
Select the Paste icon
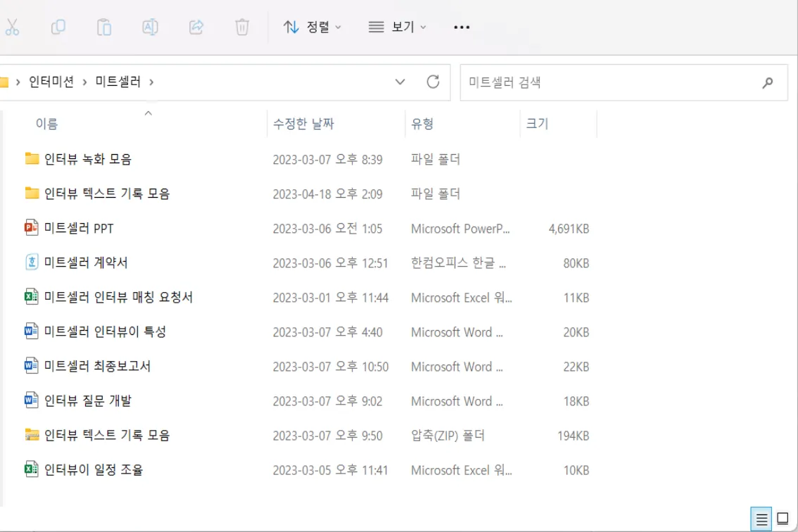click(104, 27)
